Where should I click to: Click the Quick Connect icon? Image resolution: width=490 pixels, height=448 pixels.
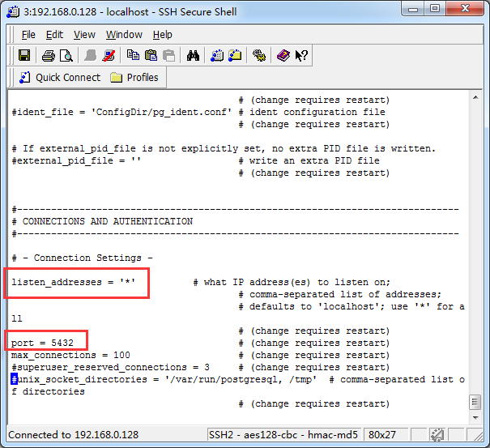coord(24,78)
